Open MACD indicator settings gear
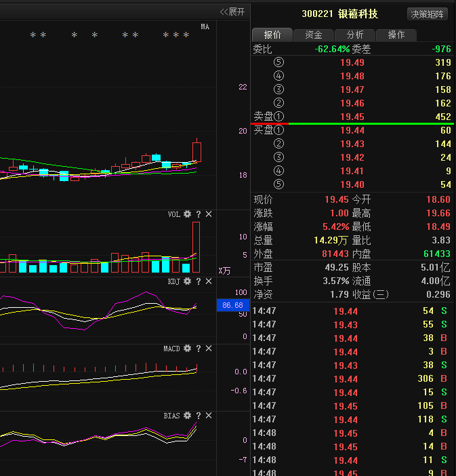The image size is (456, 476). point(188,349)
